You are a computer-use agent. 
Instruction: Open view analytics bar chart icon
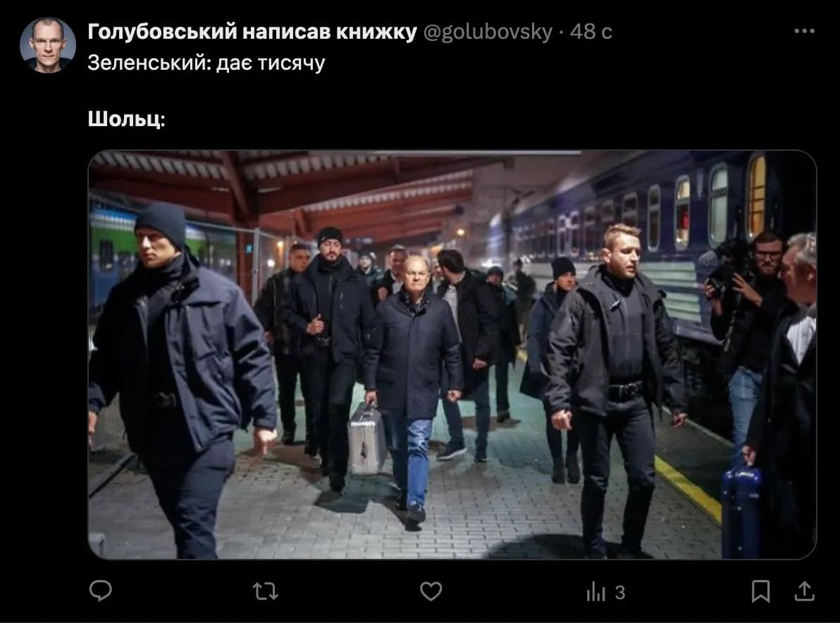595,592
